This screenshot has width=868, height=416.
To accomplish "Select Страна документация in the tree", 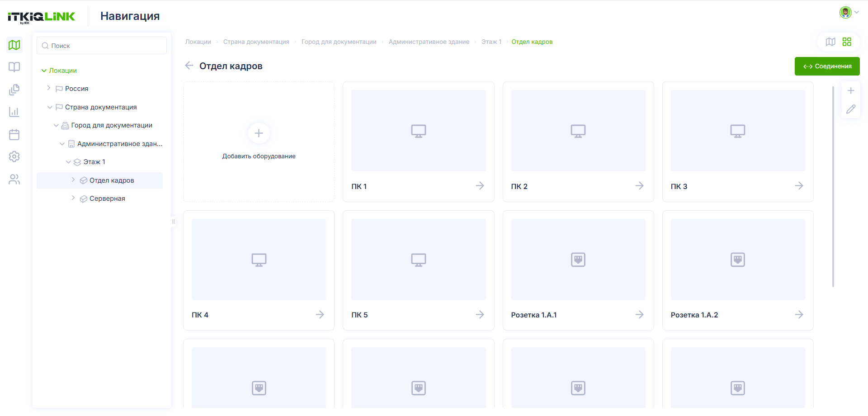I will [101, 107].
